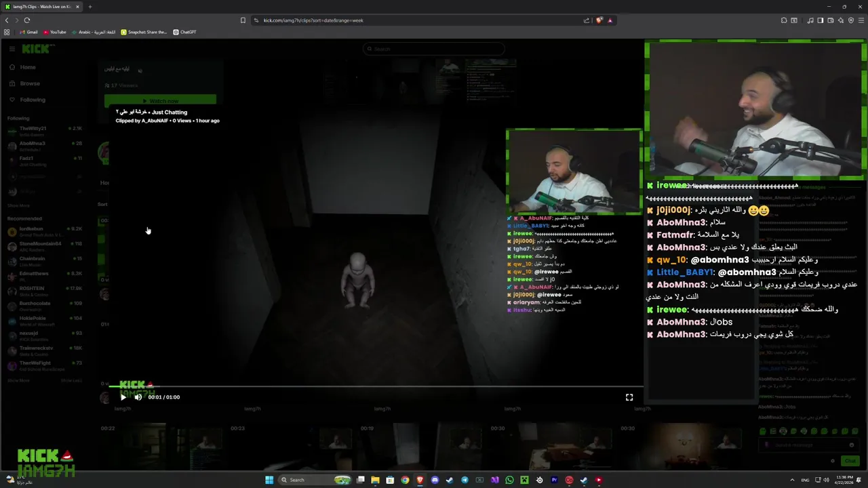Click the ENG language indicator
The image size is (868, 488).
click(805, 480)
